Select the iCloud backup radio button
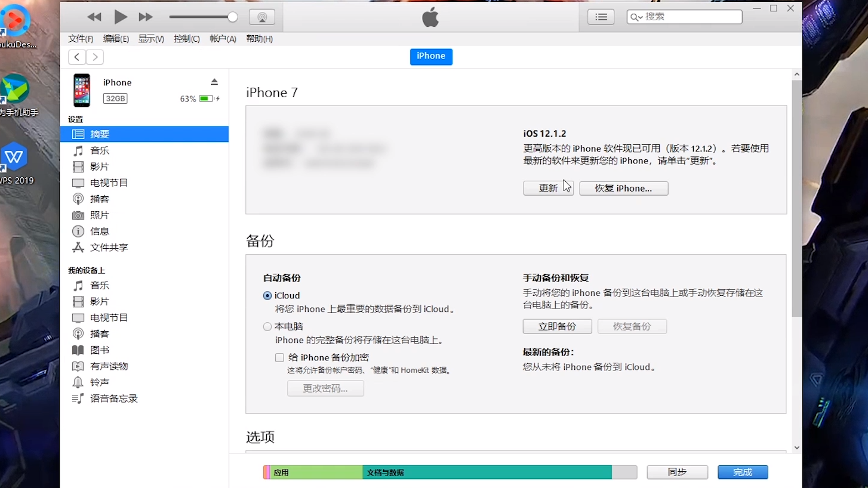The width and height of the screenshot is (868, 488). point(267,295)
